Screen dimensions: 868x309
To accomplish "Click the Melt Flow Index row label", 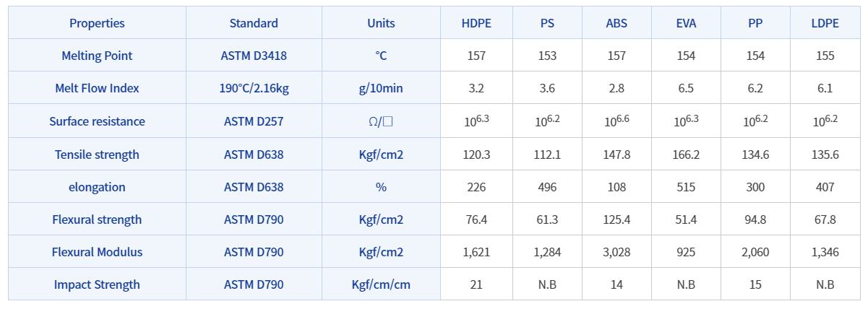I will [97, 88].
